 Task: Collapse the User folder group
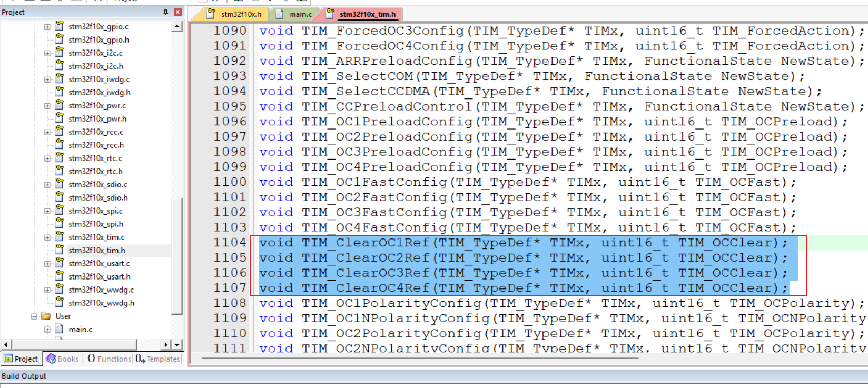click(34, 316)
